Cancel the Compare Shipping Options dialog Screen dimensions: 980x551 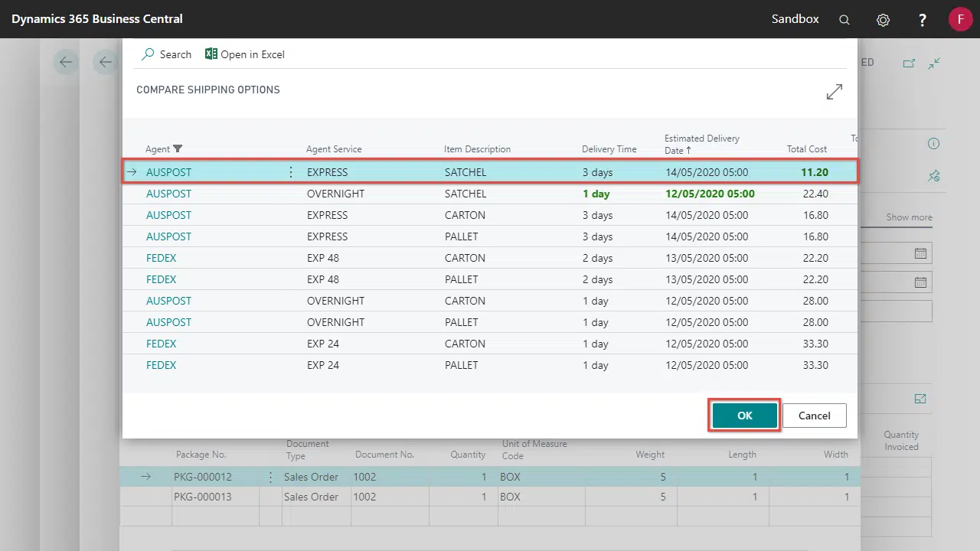point(814,416)
